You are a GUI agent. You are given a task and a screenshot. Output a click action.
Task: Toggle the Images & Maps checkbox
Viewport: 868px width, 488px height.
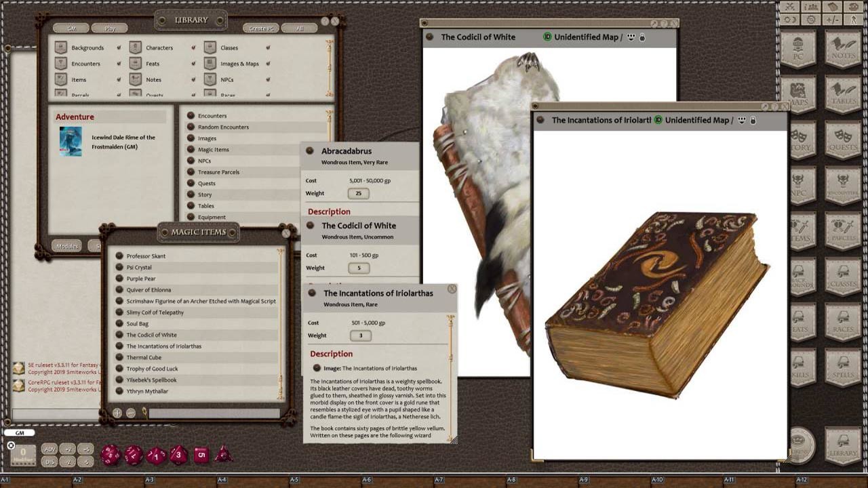[269, 63]
